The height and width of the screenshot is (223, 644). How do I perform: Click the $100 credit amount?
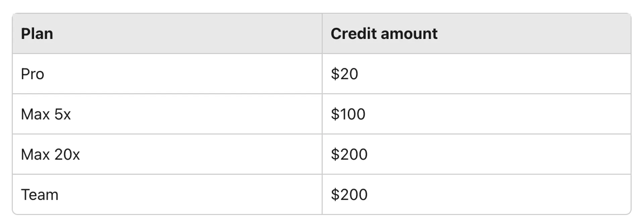(x=348, y=114)
